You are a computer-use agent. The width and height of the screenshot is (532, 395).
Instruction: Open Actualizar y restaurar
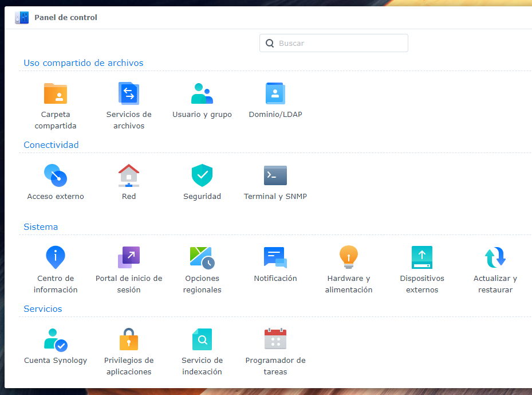[x=495, y=257]
